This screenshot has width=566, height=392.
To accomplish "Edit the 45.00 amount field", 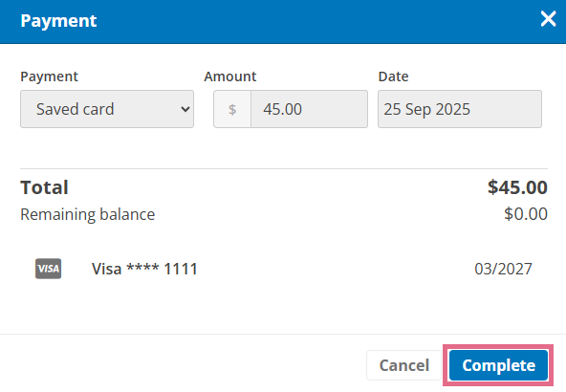I will (309, 109).
